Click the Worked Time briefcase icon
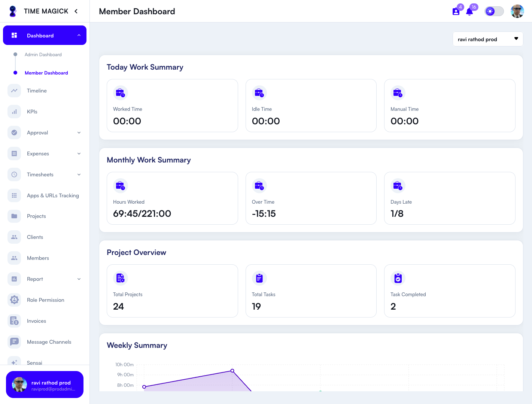This screenshot has width=532, height=404. click(x=121, y=93)
